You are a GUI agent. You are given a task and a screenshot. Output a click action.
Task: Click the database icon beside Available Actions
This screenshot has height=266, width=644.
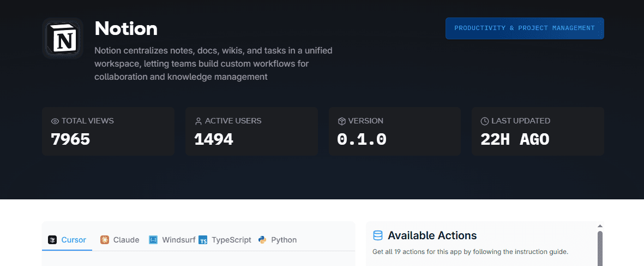coord(378,235)
